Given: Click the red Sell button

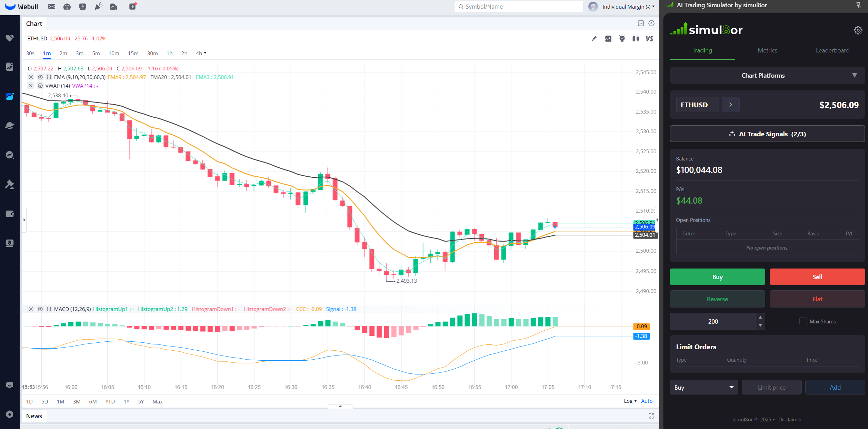Looking at the screenshot, I should coord(817,277).
